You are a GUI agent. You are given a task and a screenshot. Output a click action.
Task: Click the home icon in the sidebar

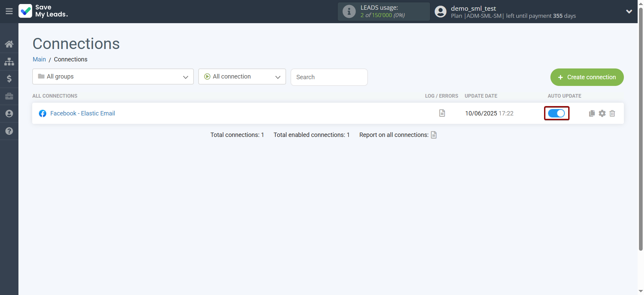coord(9,44)
